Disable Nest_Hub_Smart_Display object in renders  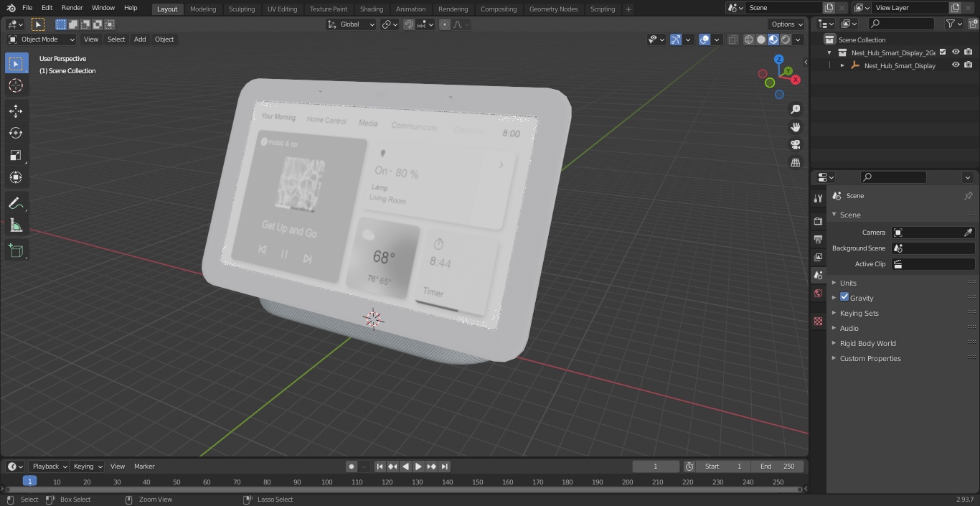click(x=969, y=65)
